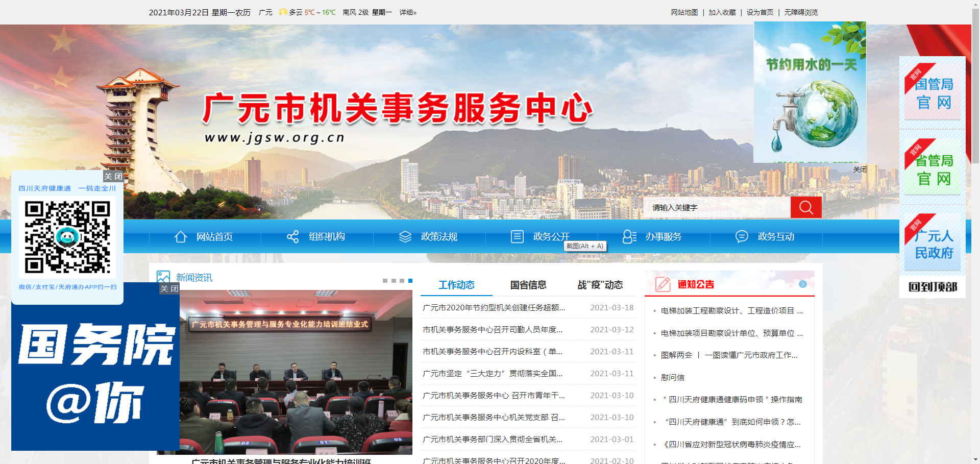Open news 广元市坚定"三大定力"贯彻落实全国...
980x464 pixels.
coord(493,373)
